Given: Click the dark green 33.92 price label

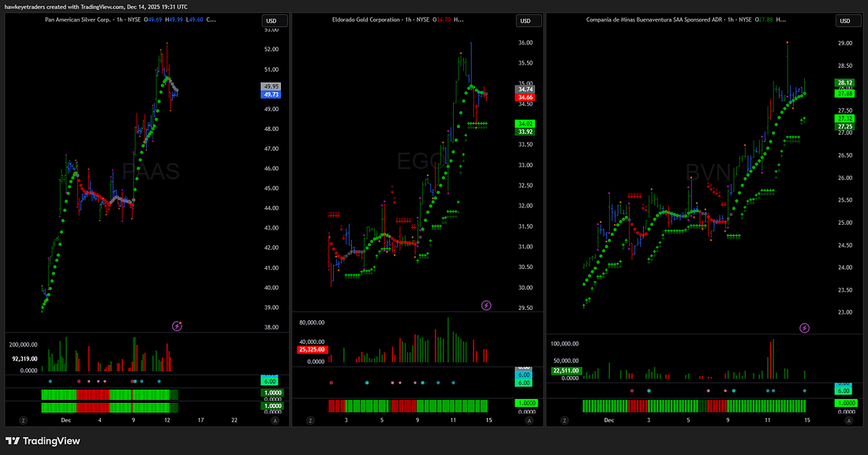Looking at the screenshot, I should 526,132.
